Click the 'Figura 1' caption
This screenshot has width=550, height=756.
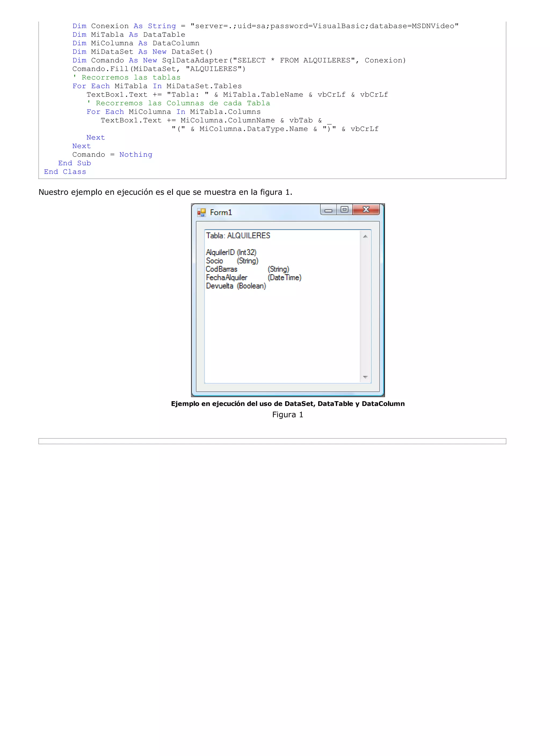pyautogui.click(x=288, y=415)
